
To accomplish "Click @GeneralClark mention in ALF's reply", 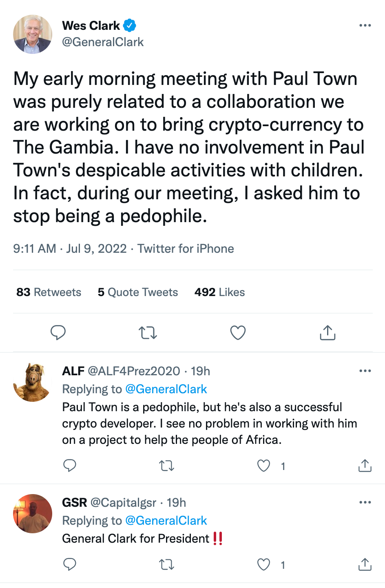I will 166,389.
